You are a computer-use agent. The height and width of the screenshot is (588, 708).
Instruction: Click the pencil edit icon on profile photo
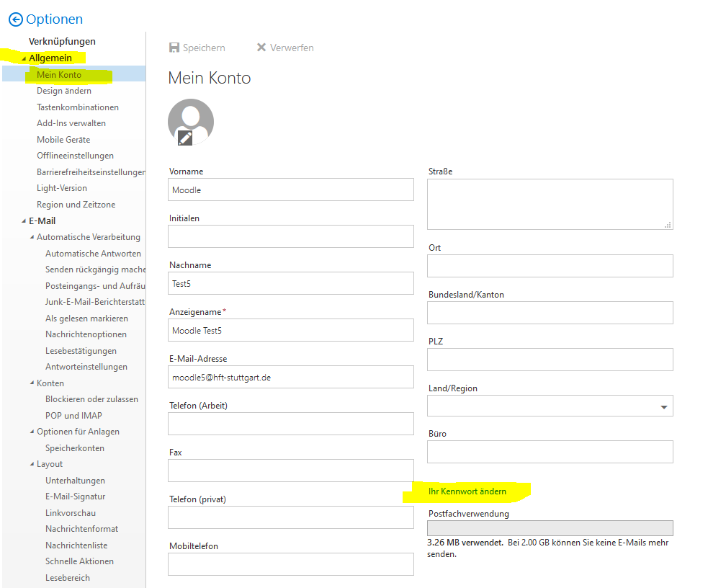(x=185, y=137)
